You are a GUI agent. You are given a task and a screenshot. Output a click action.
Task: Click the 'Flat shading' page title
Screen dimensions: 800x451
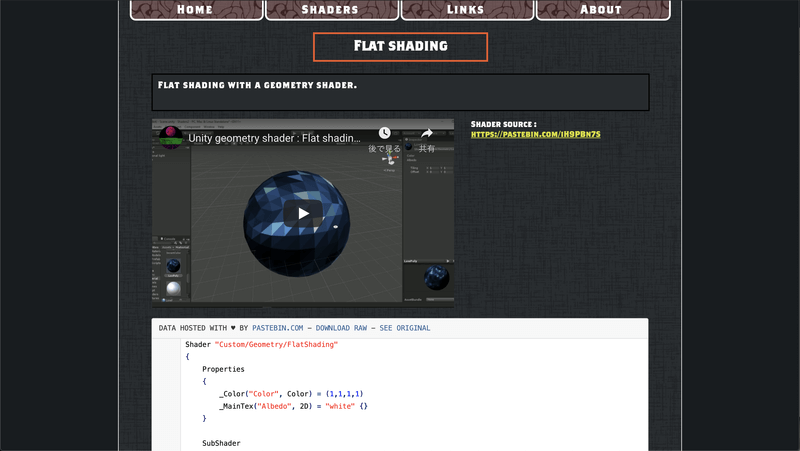[x=401, y=46]
